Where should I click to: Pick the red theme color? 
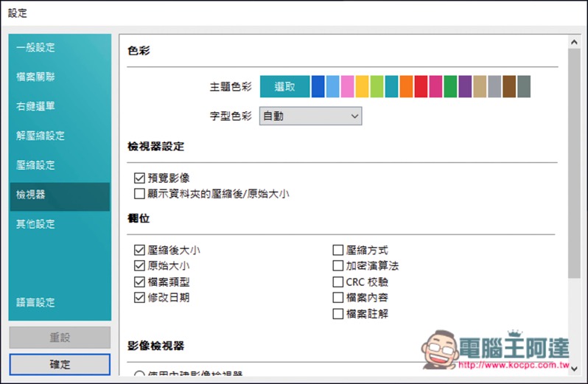tap(421, 87)
